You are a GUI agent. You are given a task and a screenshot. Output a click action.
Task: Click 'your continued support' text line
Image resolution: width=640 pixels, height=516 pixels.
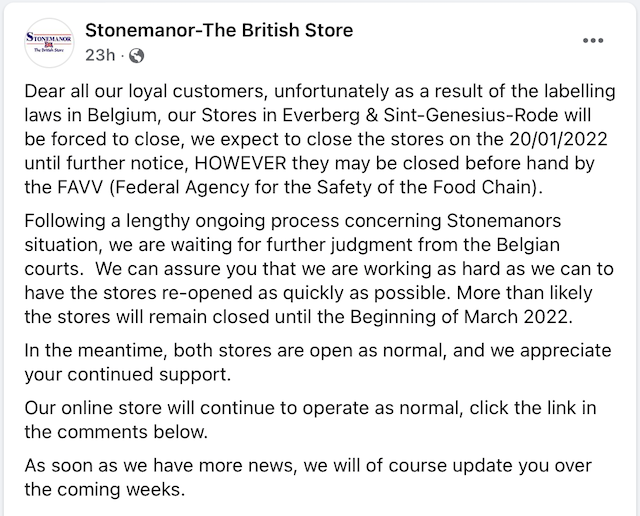[127, 375]
